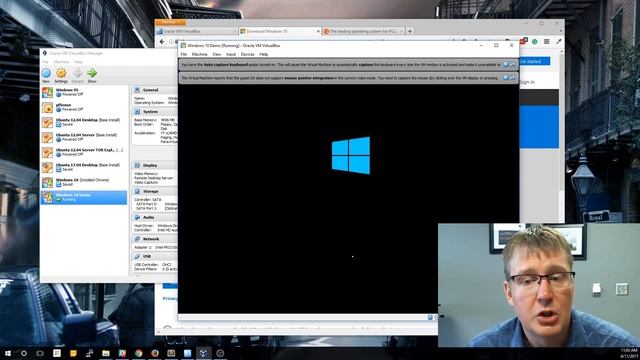
Task: Select Ubuntu 12.04 Desktop virtual machine
Action: (x=84, y=122)
